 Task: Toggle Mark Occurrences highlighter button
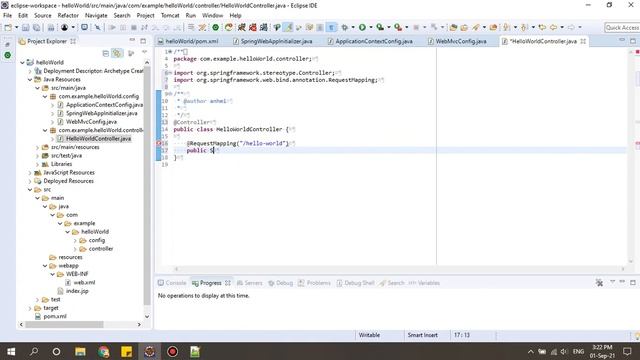click(x=288, y=27)
